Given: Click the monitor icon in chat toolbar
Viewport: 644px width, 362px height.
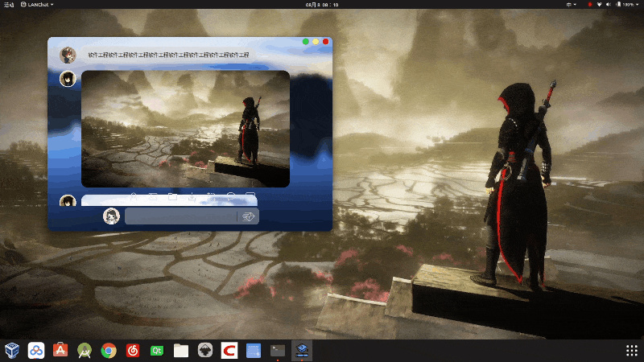Looking at the screenshot, I should click(x=250, y=196).
